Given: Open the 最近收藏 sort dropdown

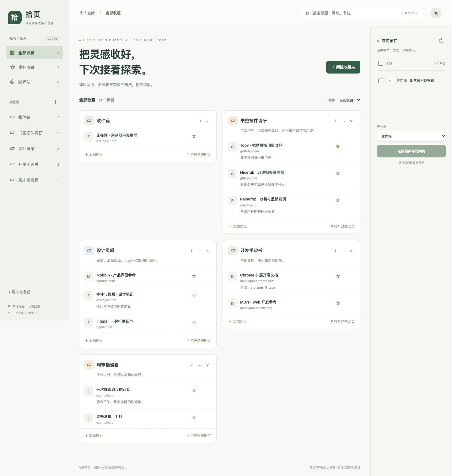Looking at the screenshot, I should (349, 100).
